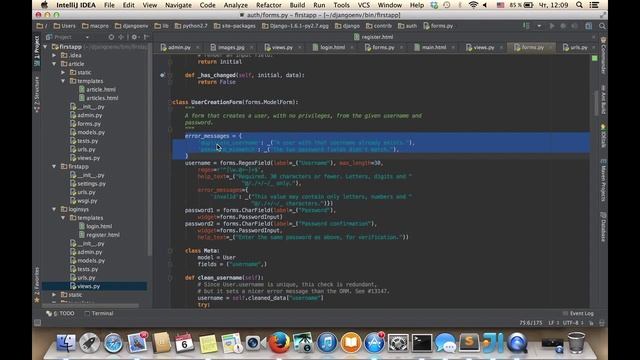Select settings.py in the project tree
Viewport: 640px width, 360px height.
point(88,184)
